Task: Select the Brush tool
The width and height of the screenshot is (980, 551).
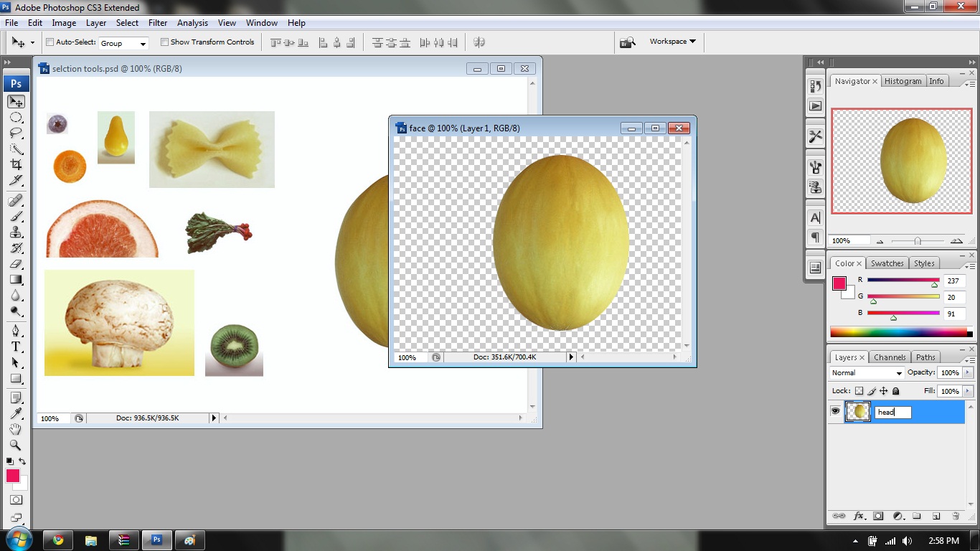Action: pos(16,216)
